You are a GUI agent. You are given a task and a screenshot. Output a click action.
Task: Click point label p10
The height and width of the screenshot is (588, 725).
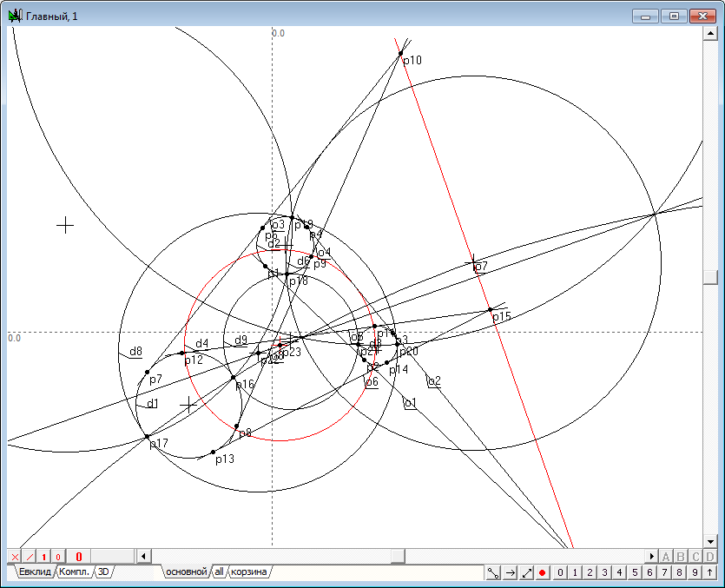point(412,60)
